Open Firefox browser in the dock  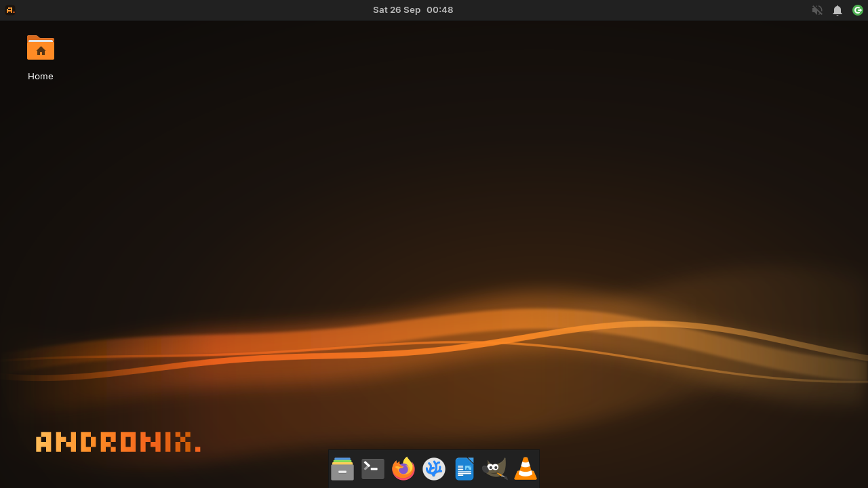coord(403,469)
